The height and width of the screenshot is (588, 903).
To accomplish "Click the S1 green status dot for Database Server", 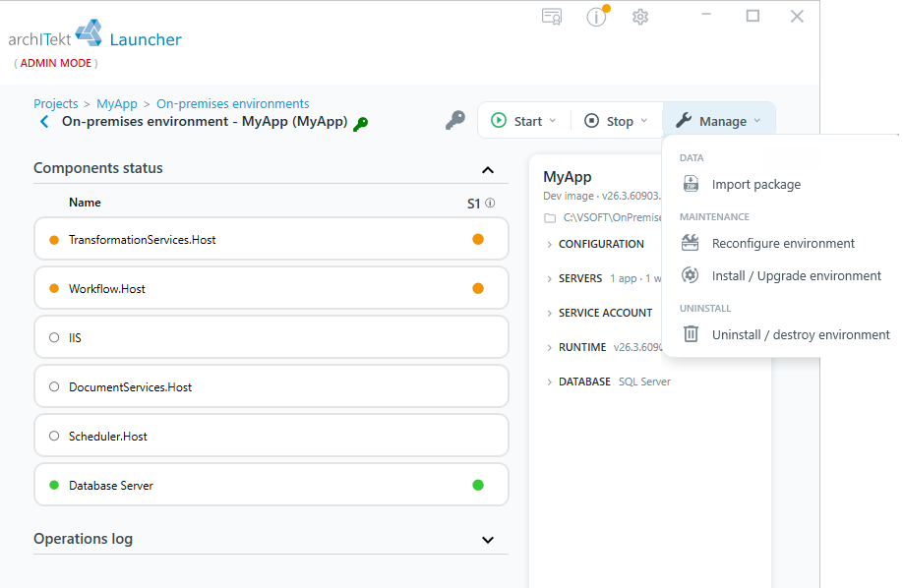I will (478, 485).
